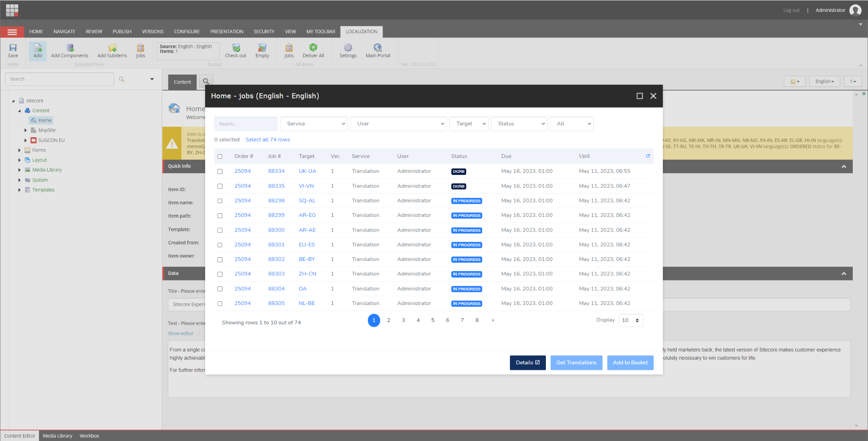This screenshot has width=868, height=441.
Task: Select the checkbox for job 88305
Action: (220, 304)
